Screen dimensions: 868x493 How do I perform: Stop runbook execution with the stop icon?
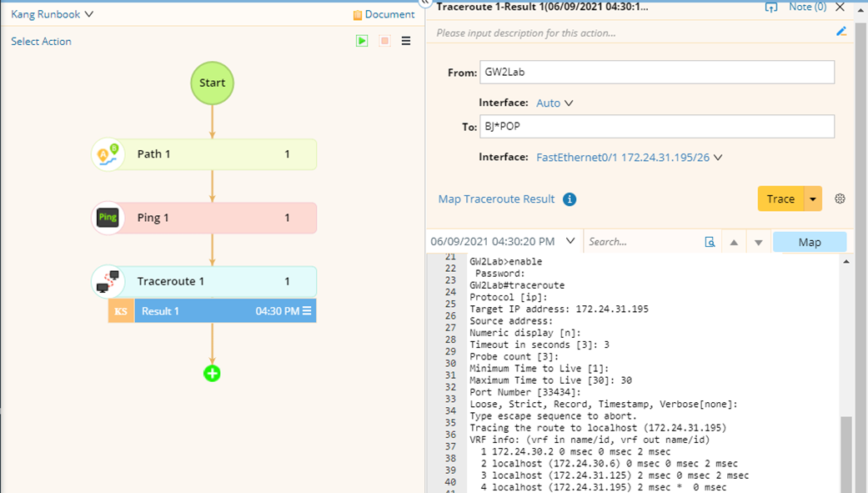click(384, 40)
